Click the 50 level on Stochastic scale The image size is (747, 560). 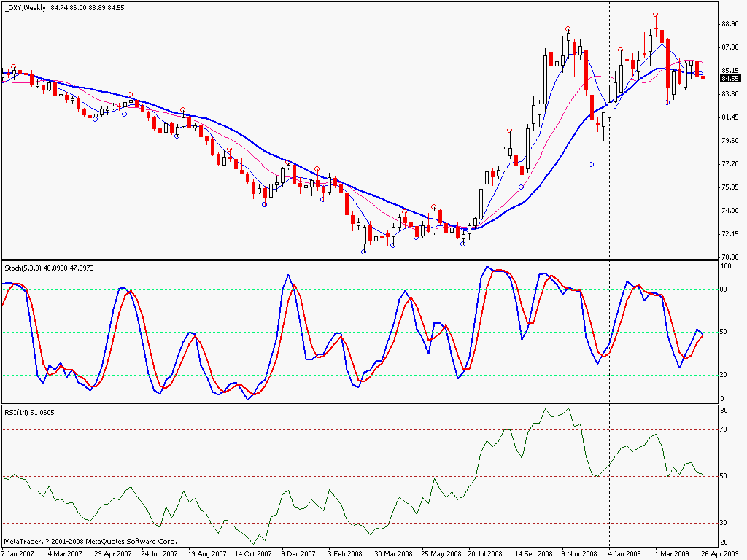(x=724, y=332)
